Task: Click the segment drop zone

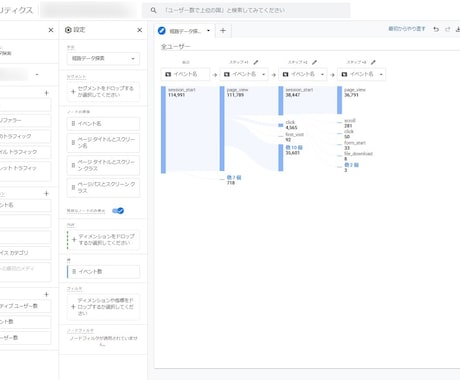Action: (103, 91)
